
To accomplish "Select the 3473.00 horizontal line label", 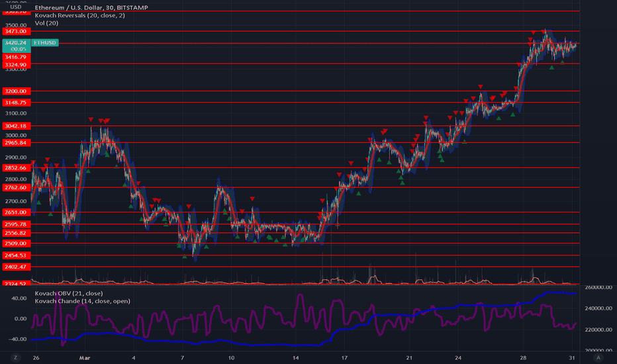I will [16, 31].
